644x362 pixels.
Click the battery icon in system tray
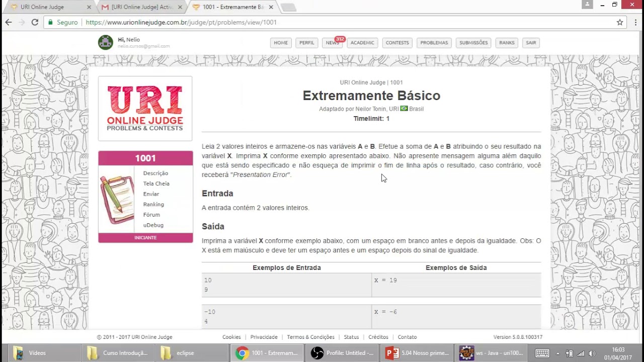570,353
